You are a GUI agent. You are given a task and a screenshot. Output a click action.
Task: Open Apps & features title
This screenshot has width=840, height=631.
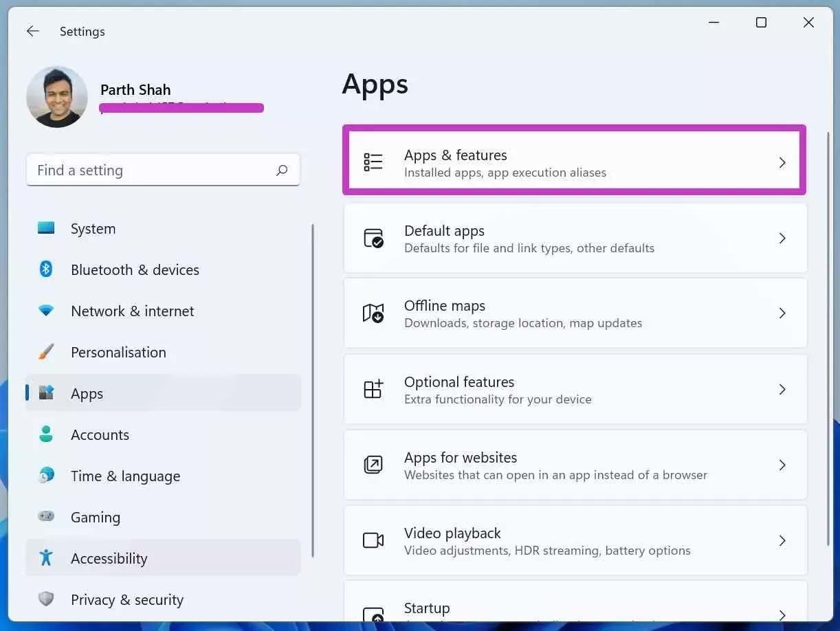click(x=455, y=155)
